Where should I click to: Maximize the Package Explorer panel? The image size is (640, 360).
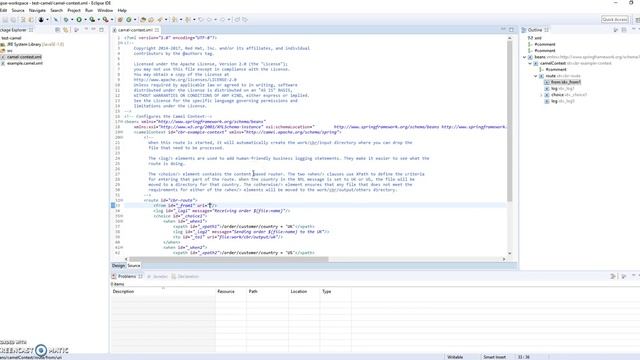(x=101, y=30)
